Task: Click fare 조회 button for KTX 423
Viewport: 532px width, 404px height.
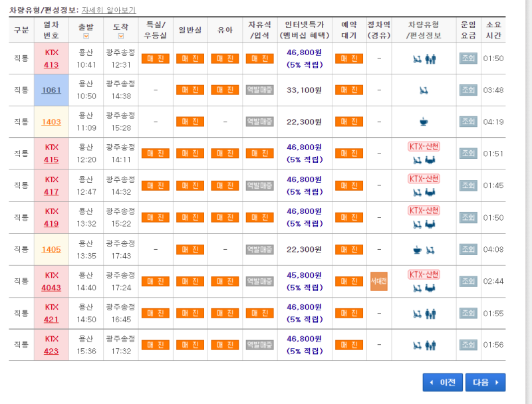Action: (468, 345)
